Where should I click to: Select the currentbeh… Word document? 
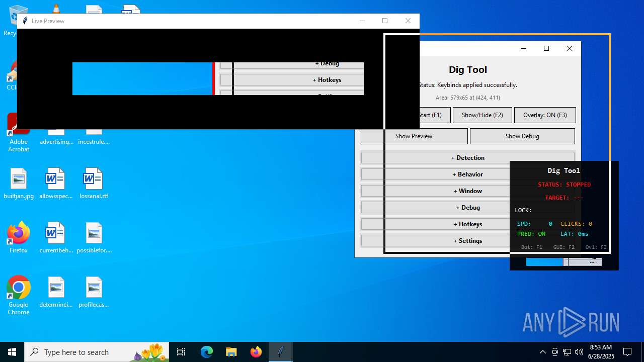[x=56, y=238]
